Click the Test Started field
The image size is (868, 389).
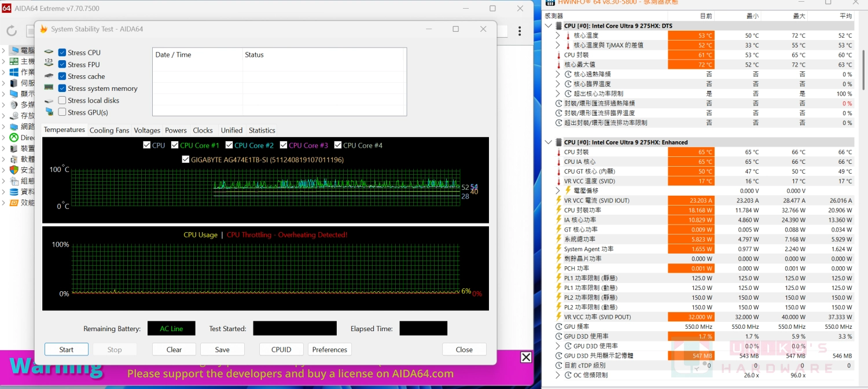tap(295, 329)
